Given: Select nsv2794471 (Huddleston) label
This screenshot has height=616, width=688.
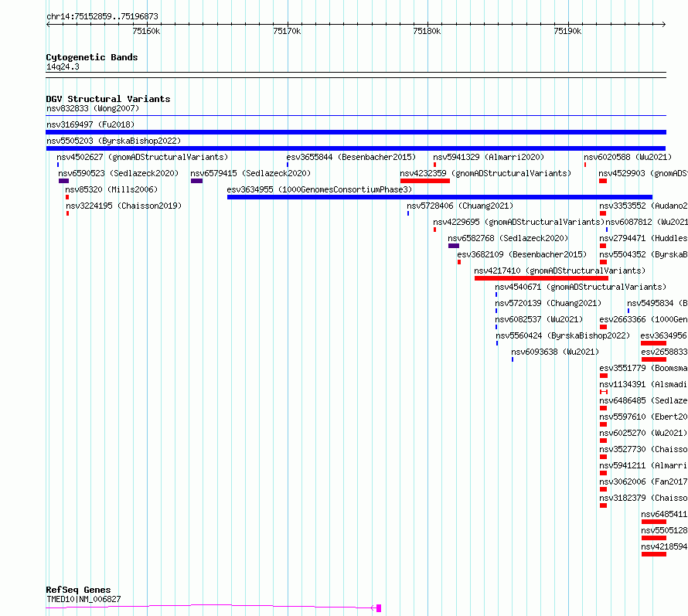Looking at the screenshot, I should click(643, 238).
